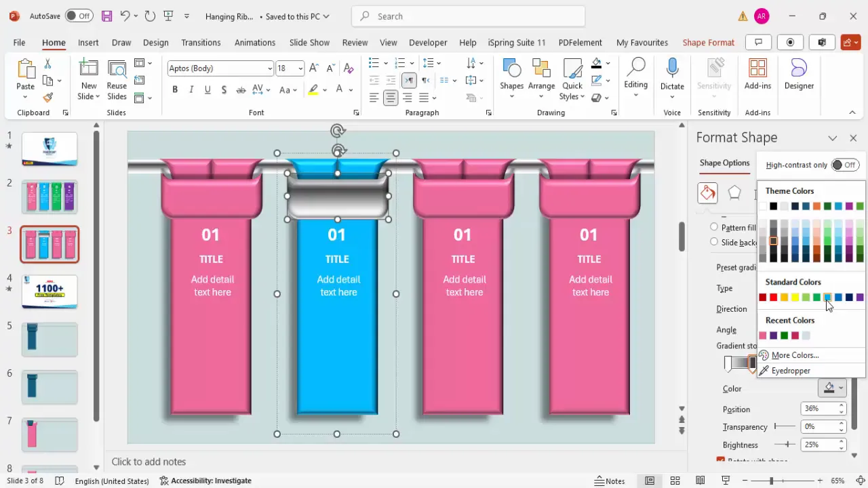Choose the yellow standard color swatch
Image resolution: width=868 pixels, height=488 pixels.
795,297
